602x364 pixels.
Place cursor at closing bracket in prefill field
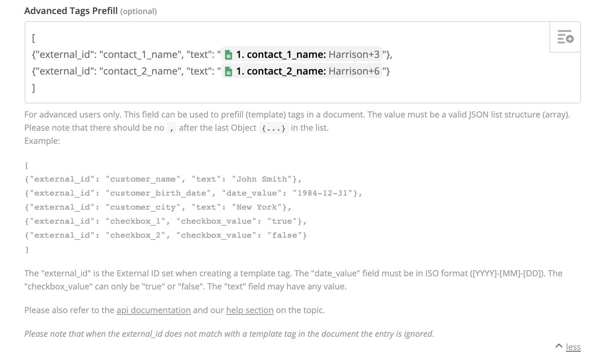[x=34, y=88]
